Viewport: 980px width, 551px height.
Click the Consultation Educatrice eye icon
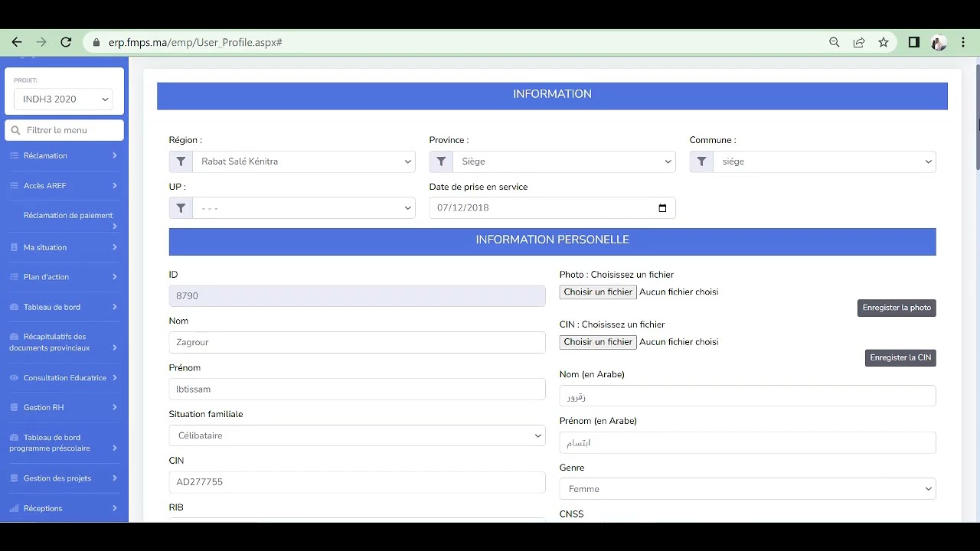tap(14, 378)
